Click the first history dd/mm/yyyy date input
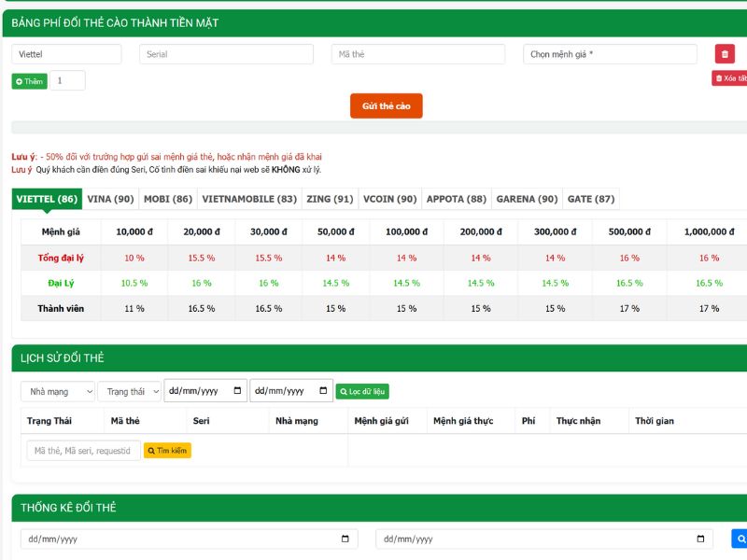The image size is (747, 560). coord(205,390)
